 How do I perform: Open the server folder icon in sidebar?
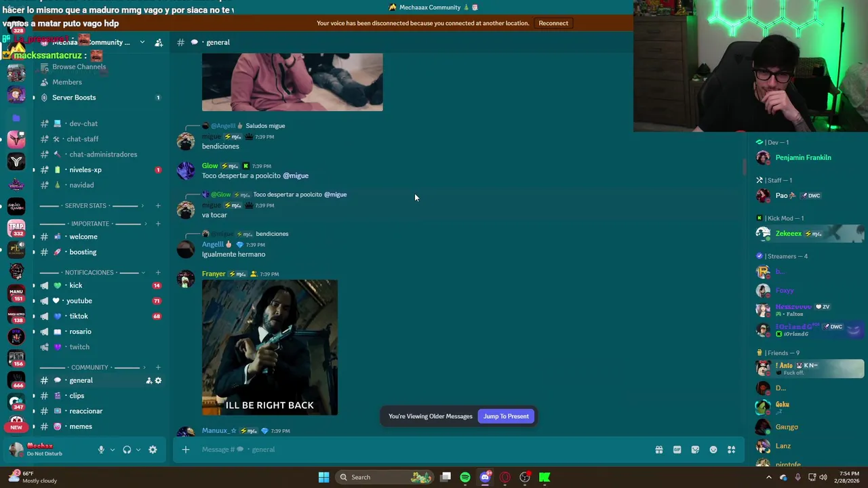tap(16, 118)
